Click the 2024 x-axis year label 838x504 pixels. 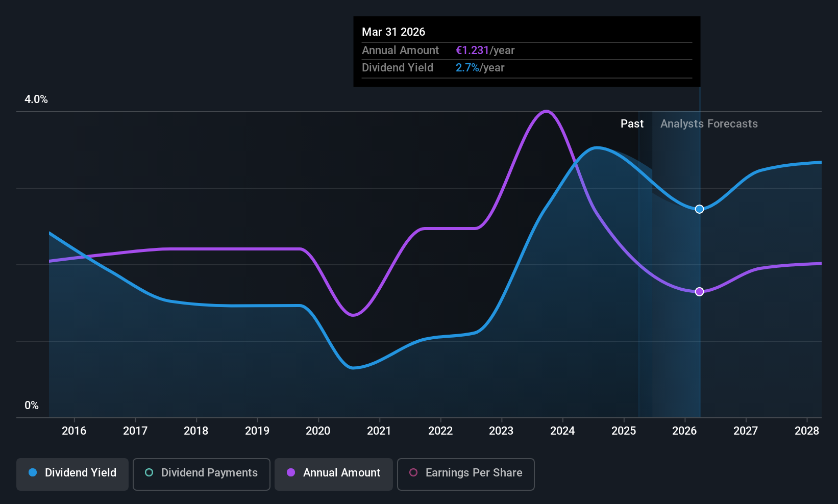(x=562, y=431)
